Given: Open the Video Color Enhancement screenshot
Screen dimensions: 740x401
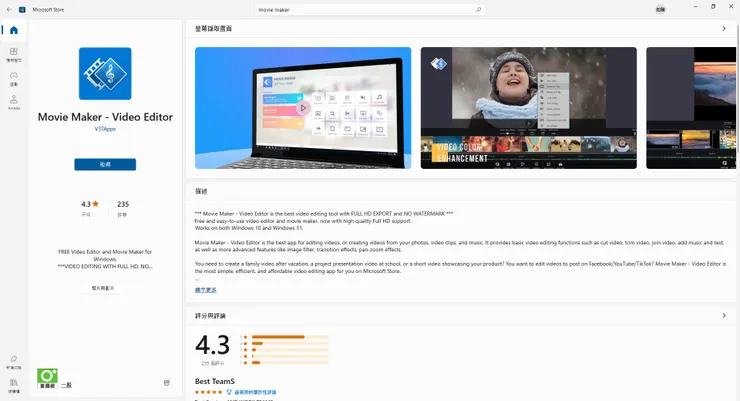Looking at the screenshot, I should [x=529, y=108].
